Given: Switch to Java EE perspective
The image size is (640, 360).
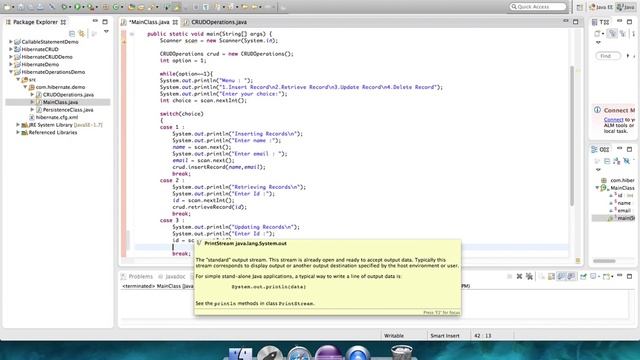Looking at the screenshot, I should point(601,7).
